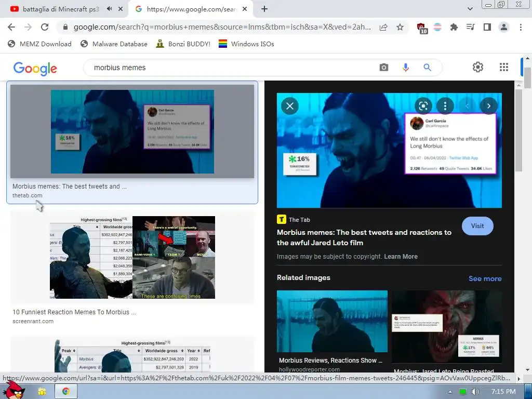The height and width of the screenshot is (399, 532).
Task: Open the large preview image
Action: pos(389,150)
